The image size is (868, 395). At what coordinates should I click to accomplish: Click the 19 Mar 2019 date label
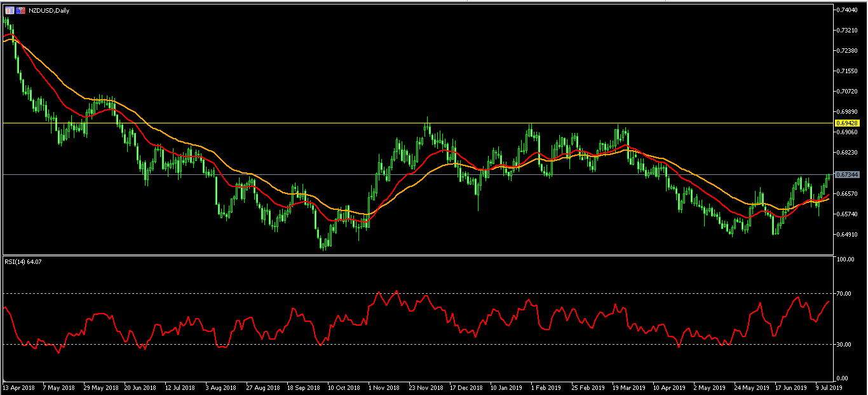pyautogui.click(x=628, y=387)
